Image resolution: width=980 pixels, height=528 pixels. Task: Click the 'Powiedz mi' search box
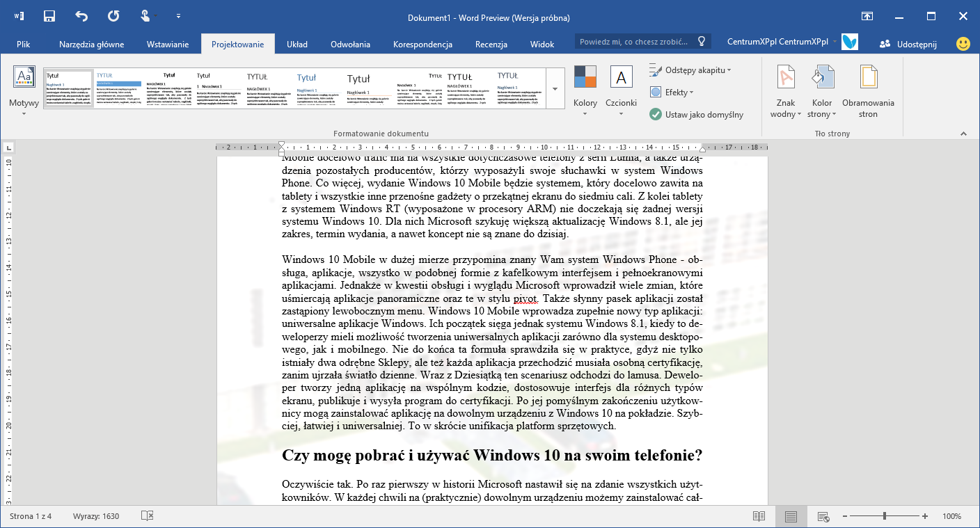(642, 42)
